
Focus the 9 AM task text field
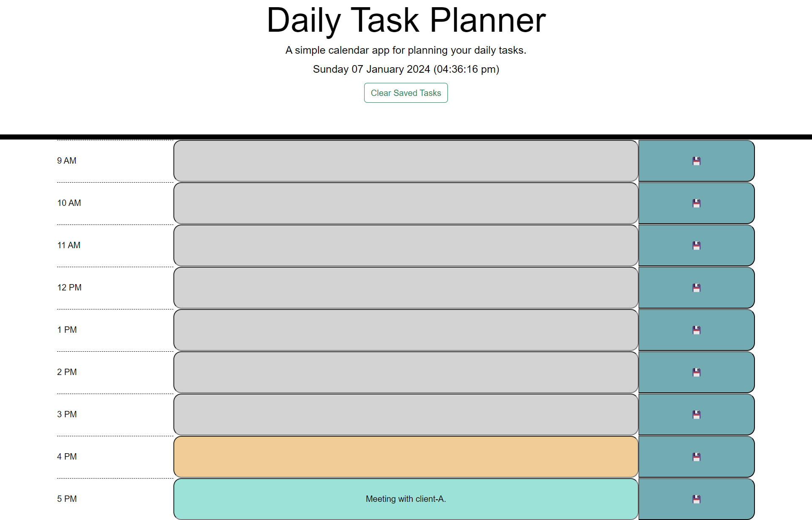[x=406, y=161]
